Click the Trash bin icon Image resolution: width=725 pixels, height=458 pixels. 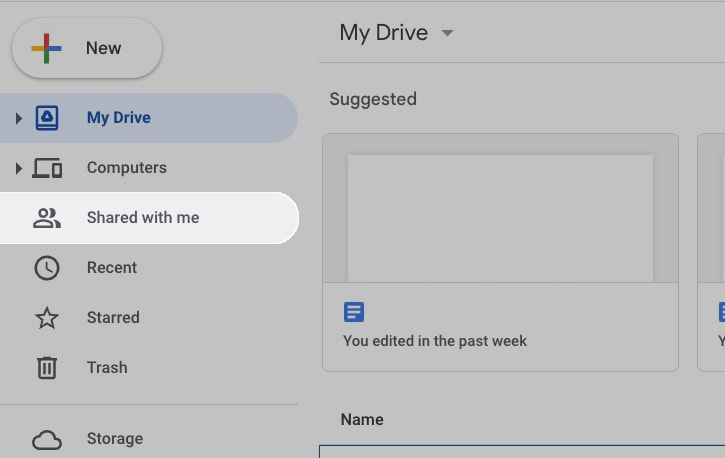point(47,368)
